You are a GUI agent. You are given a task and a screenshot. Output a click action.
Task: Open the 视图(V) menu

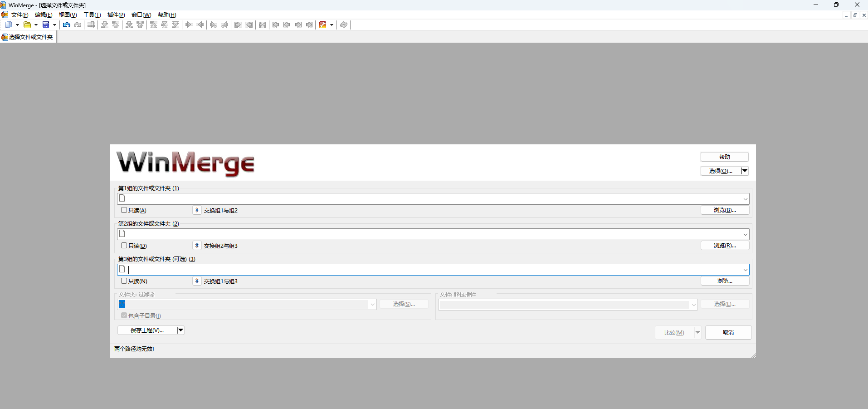68,15
